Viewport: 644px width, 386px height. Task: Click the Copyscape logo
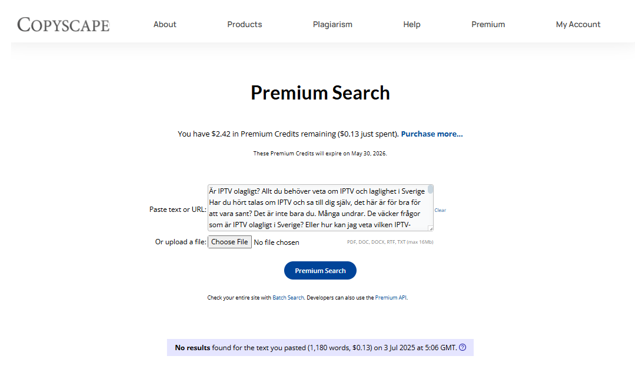click(63, 25)
